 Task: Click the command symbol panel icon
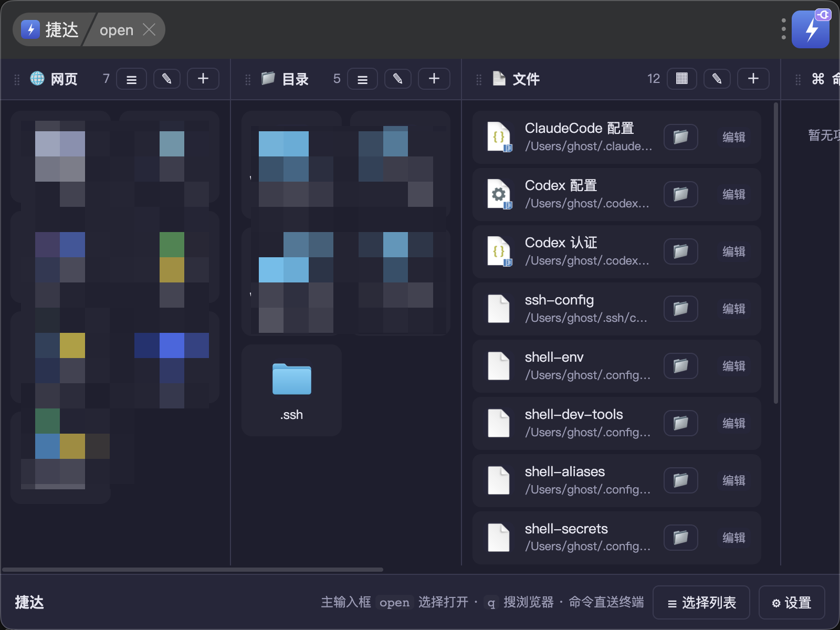(x=818, y=79)
